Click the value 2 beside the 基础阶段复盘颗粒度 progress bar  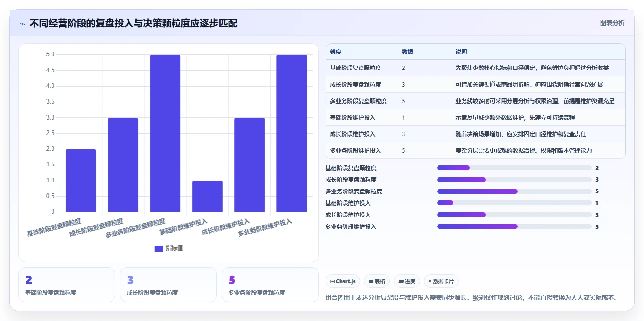597,168
